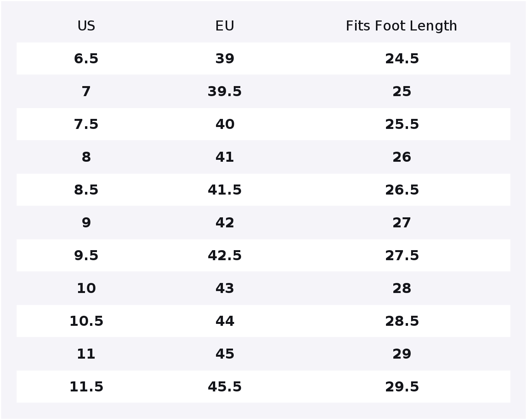Select foot length value 29.5
Viewport: 527px width, 420px height.
point(402,387)
